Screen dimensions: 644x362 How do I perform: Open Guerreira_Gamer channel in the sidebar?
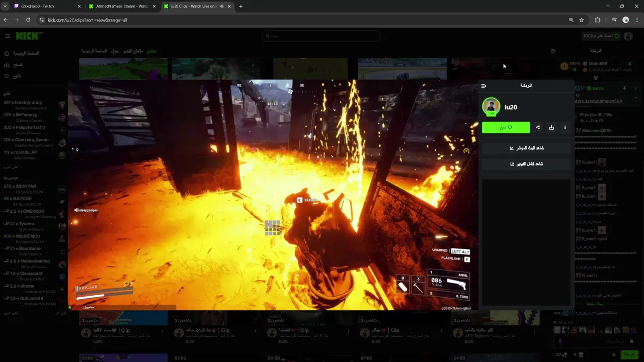(x=34, y=142)
